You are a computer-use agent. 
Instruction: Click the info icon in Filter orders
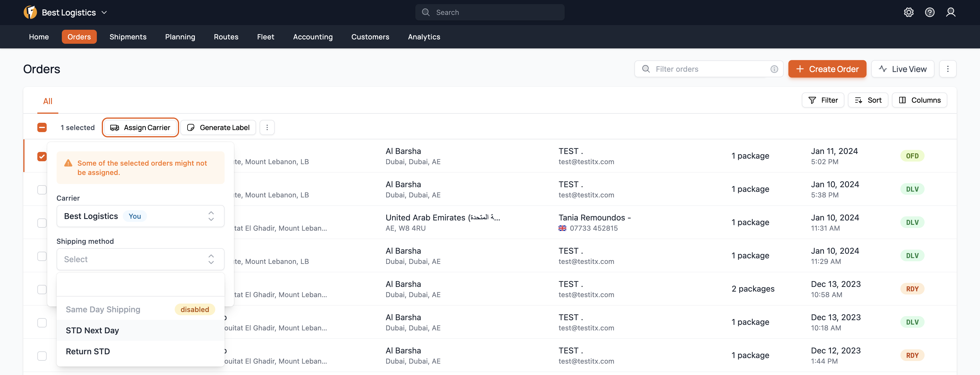tap(774, 69)
